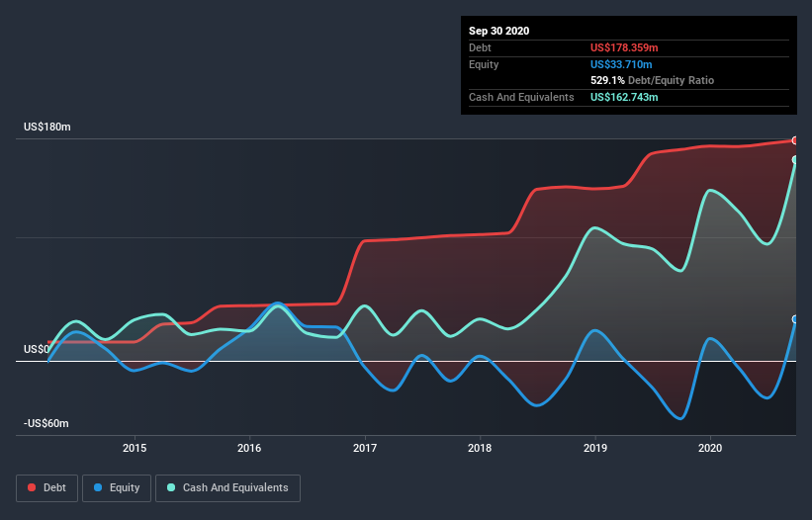Click the red Debt endpoint marker

[x=795, y=140]
